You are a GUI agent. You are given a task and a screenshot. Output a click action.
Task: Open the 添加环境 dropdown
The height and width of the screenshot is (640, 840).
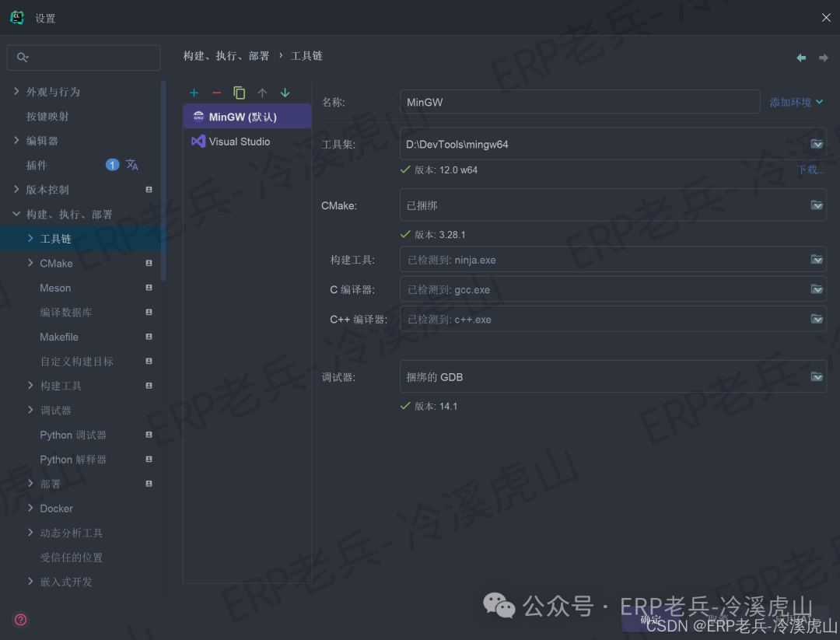[796, 102]
